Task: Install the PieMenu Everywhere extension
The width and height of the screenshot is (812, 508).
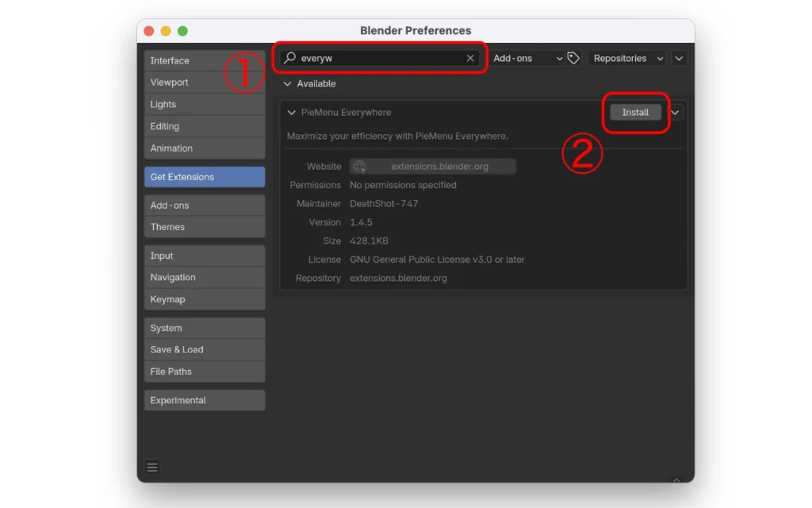Action: pyautogui.click(x=635, y=113)
